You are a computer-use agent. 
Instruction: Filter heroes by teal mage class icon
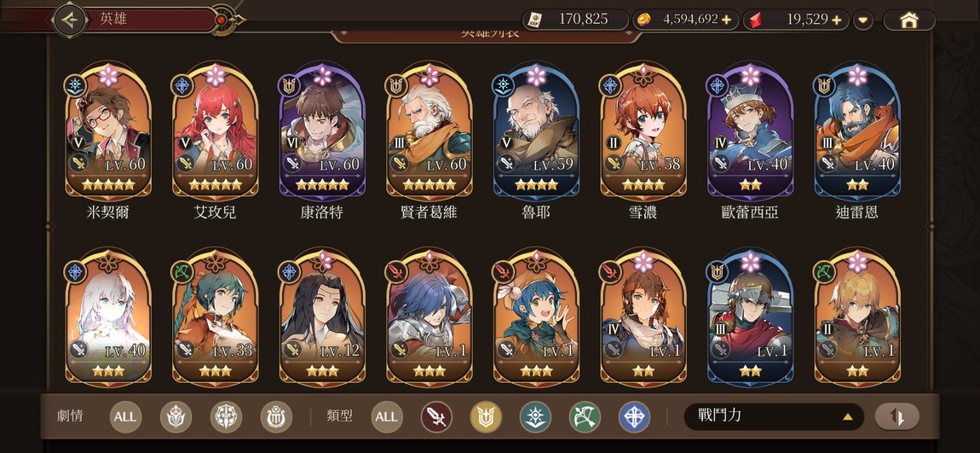(536, 417)
